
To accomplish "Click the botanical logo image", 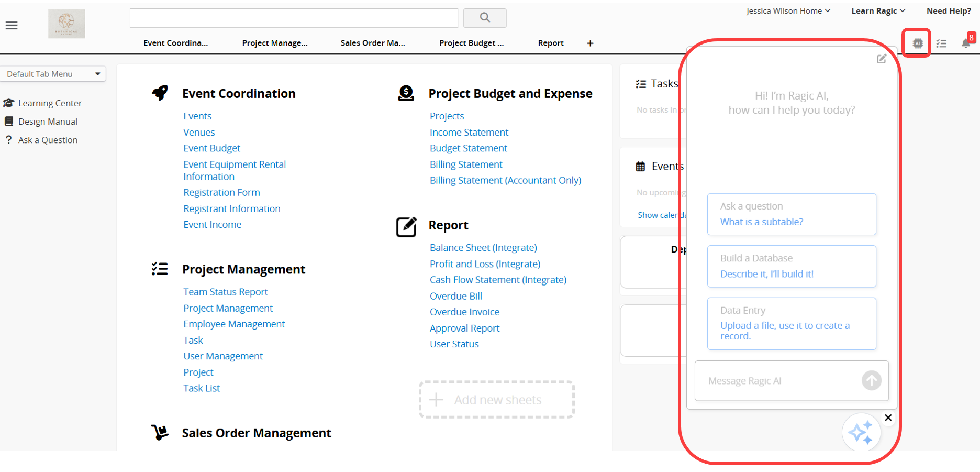I will pos(66,24).
